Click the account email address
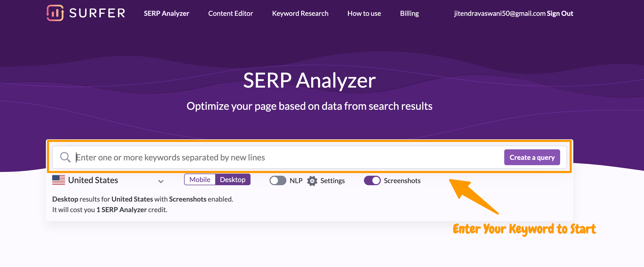This screenshot has height=267, width=644. [x=499, y=13]
